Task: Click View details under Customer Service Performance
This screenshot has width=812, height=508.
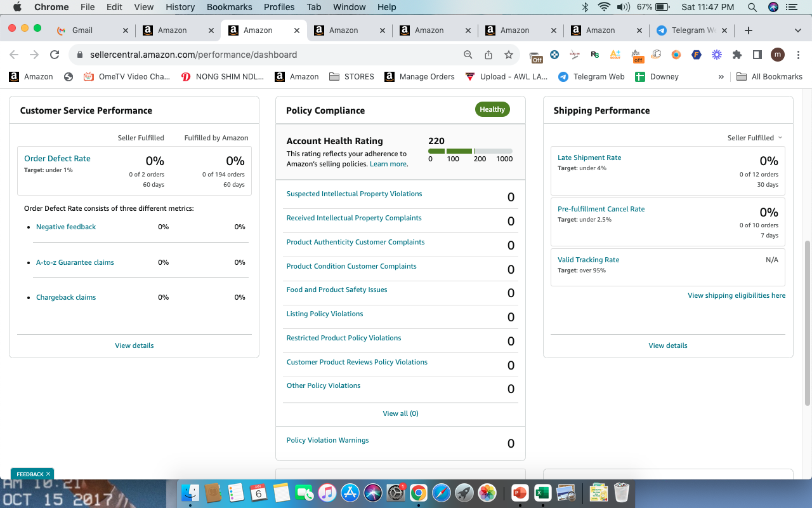Action: click(x=134, y=345)
